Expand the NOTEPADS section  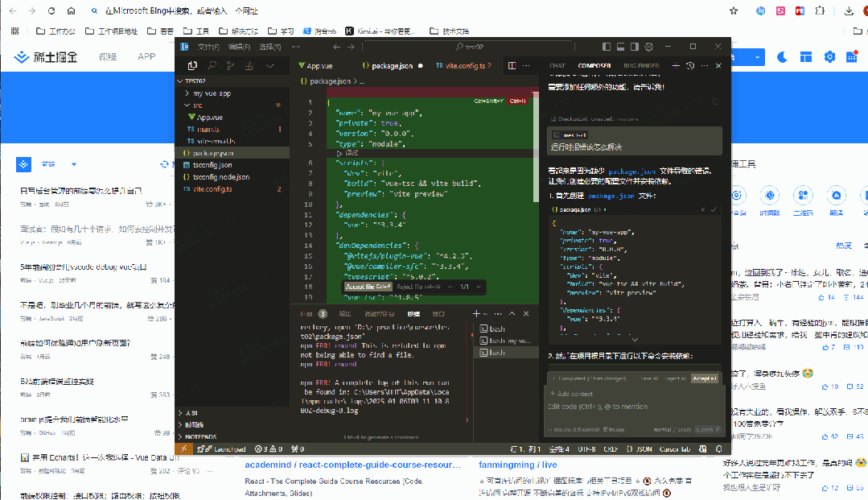[201, 436]
